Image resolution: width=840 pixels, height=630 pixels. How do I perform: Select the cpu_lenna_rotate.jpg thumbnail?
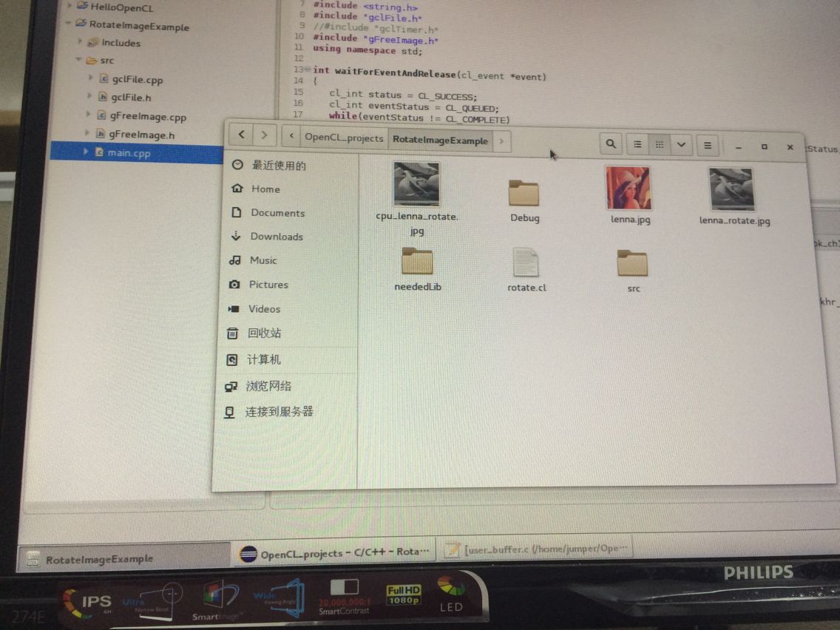(416, 184)
